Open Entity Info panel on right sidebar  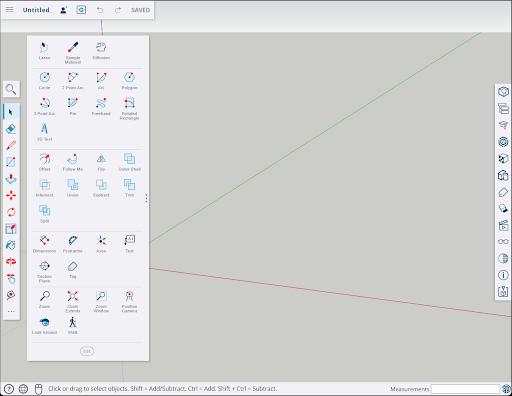click(503, 91)
